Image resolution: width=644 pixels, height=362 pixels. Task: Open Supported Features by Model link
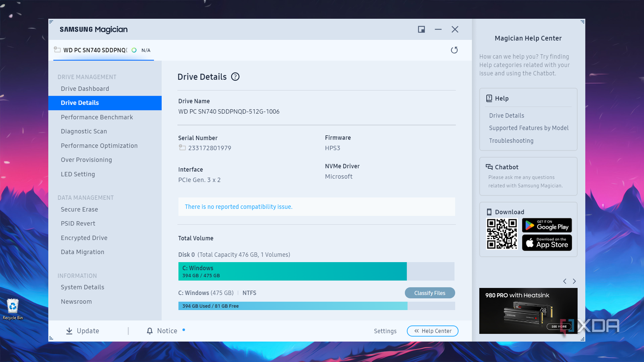point(529,128)
